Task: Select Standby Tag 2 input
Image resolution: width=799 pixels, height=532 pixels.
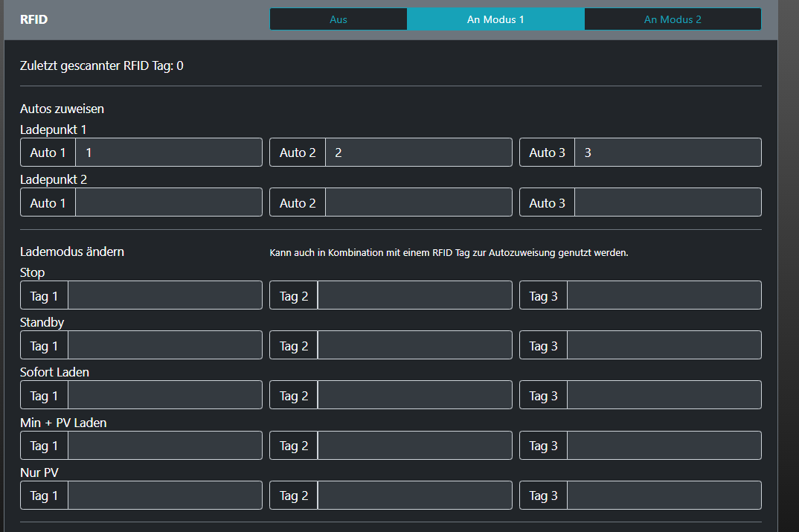Action: click(x=414, y=345)
